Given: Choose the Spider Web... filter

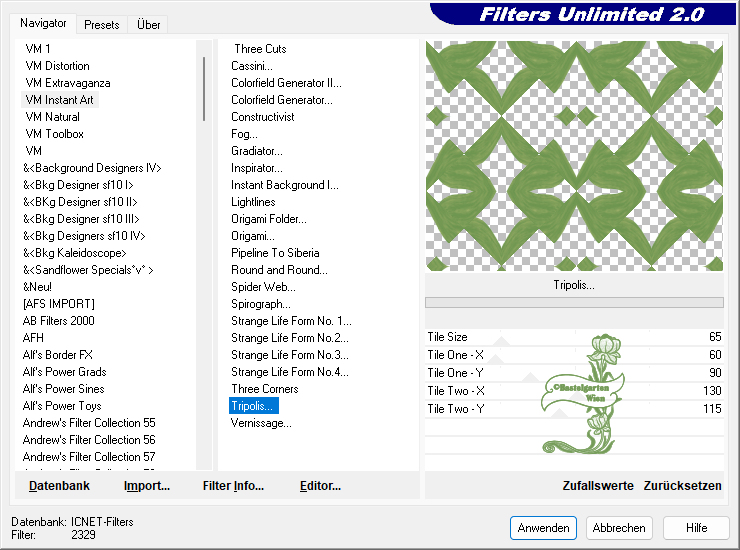Looking at the screenshot, I should tap(263, 287).
